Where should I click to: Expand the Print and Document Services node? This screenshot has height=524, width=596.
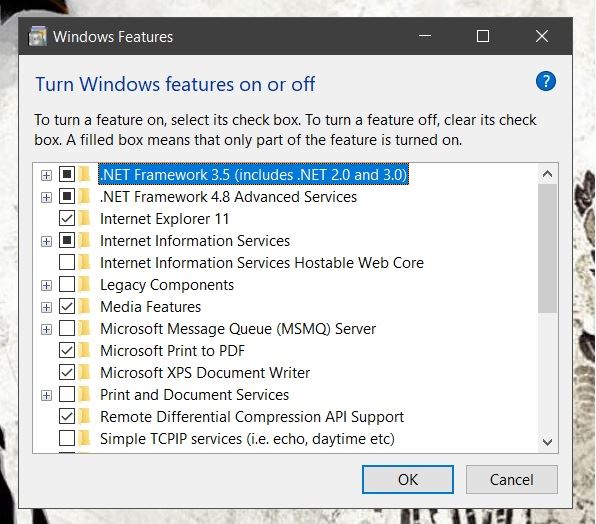tap(46, 395)
